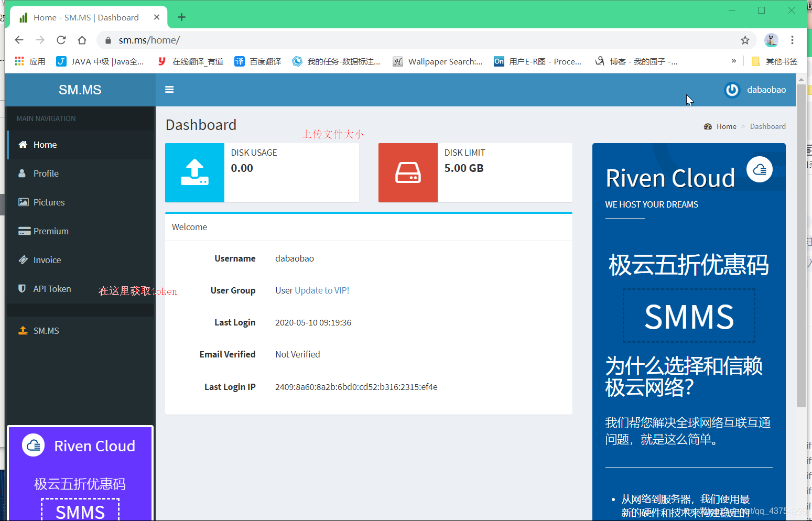Image resolution: width=812 pixels, height=521 pixels.
Task: Click the browser home icon
Action: click(82, 40)
